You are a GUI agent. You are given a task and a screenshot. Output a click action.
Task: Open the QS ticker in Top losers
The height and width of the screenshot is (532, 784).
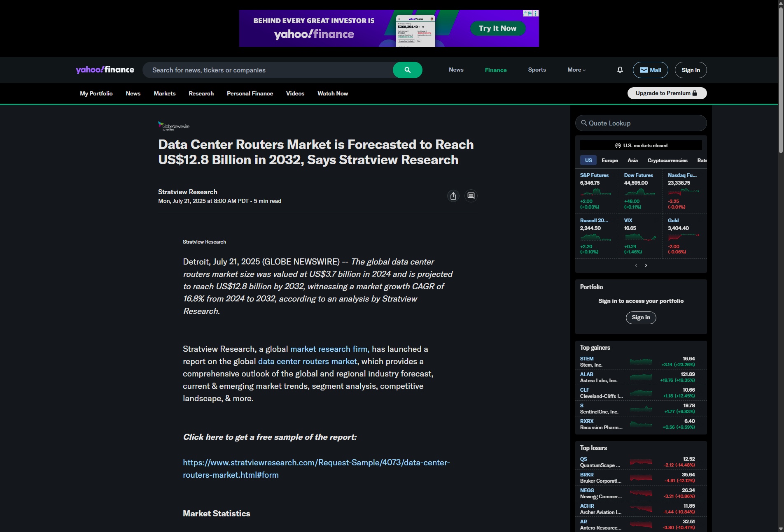[583, 459]
